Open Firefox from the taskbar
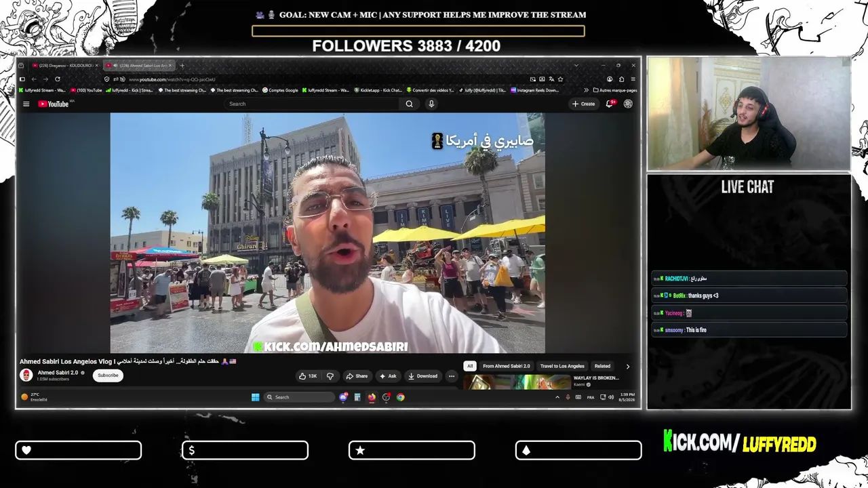Viewport: 868px width, 488px height. [372, 397]
